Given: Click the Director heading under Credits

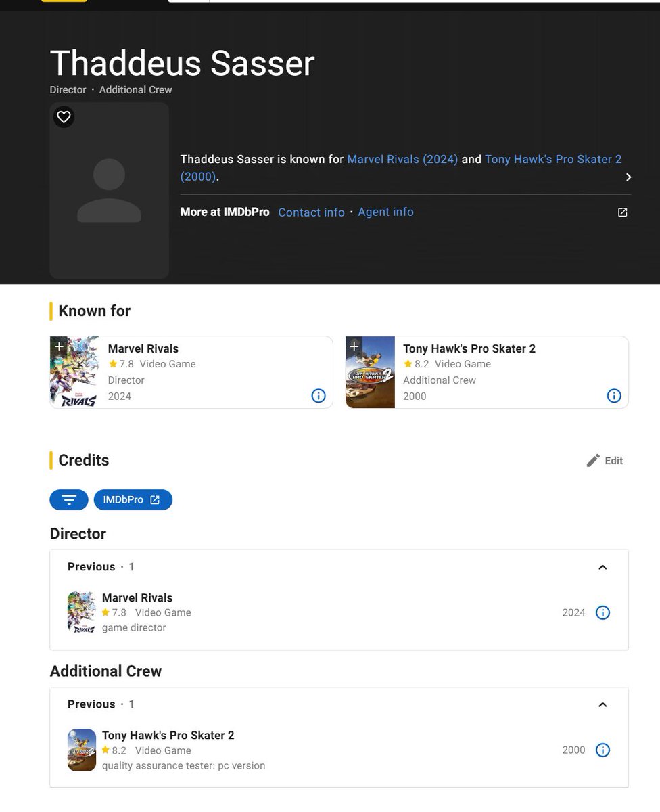Looking at the screenshot, I should (x=78, y=534).
